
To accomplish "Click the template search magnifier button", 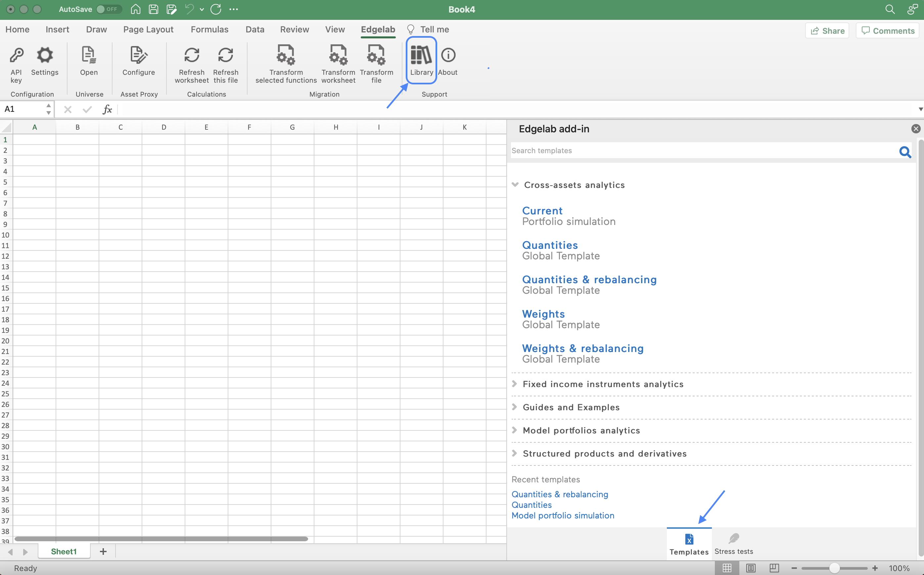I will [x=905, y=152].
